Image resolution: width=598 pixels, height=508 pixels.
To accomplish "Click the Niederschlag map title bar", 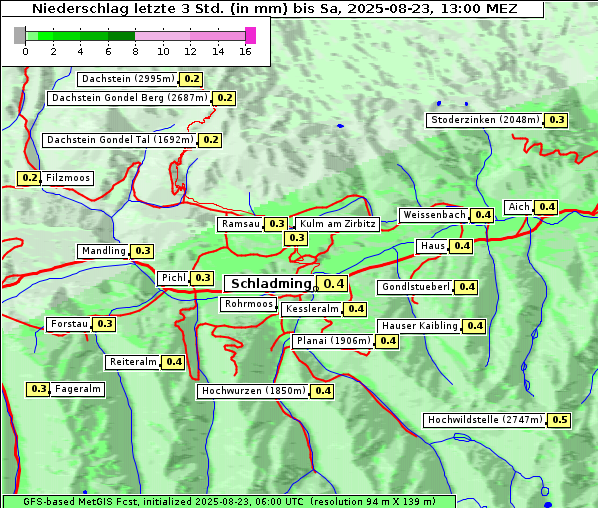I will point(273,9).
